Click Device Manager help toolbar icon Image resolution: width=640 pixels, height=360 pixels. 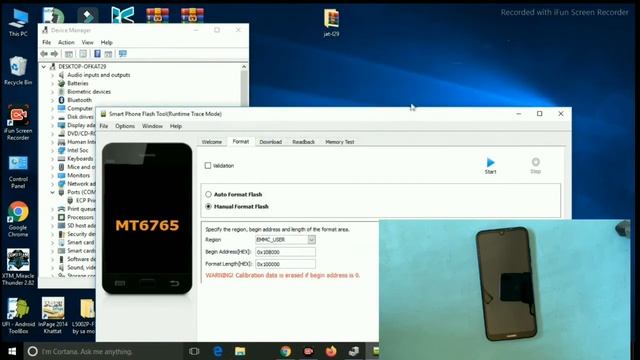(x=97, y=54)
